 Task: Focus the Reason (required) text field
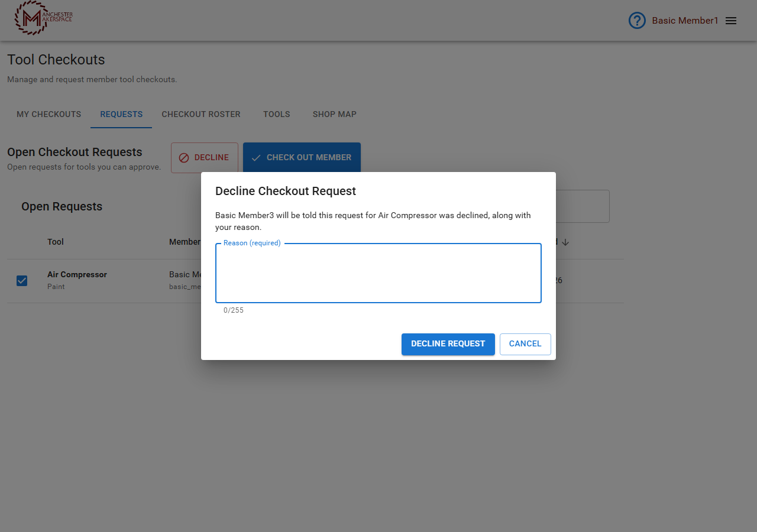pyautogui.click(x=378, y=273)
